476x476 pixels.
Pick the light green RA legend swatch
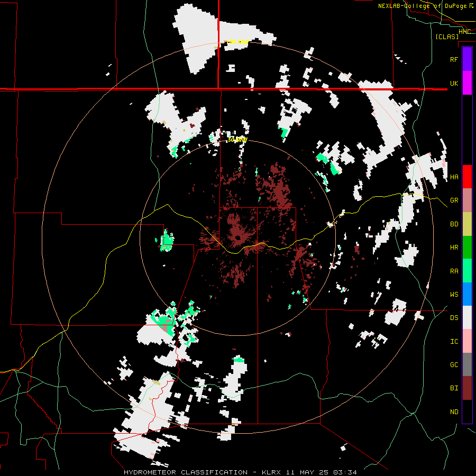[x=467, y=271]
